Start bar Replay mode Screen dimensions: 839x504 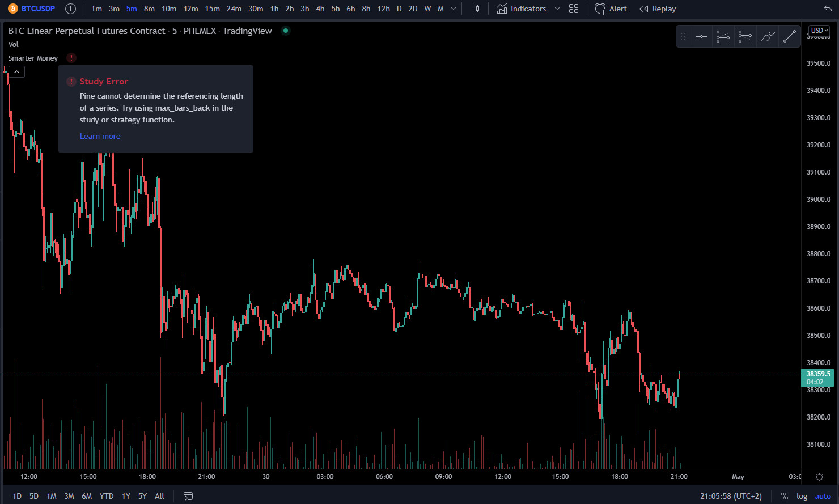(x=658, y=9)
